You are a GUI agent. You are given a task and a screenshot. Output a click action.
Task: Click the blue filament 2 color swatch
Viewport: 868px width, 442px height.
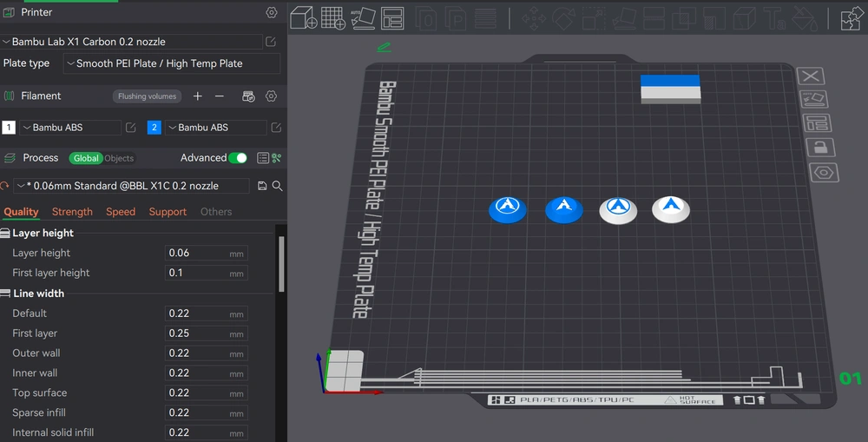point(155,128)
